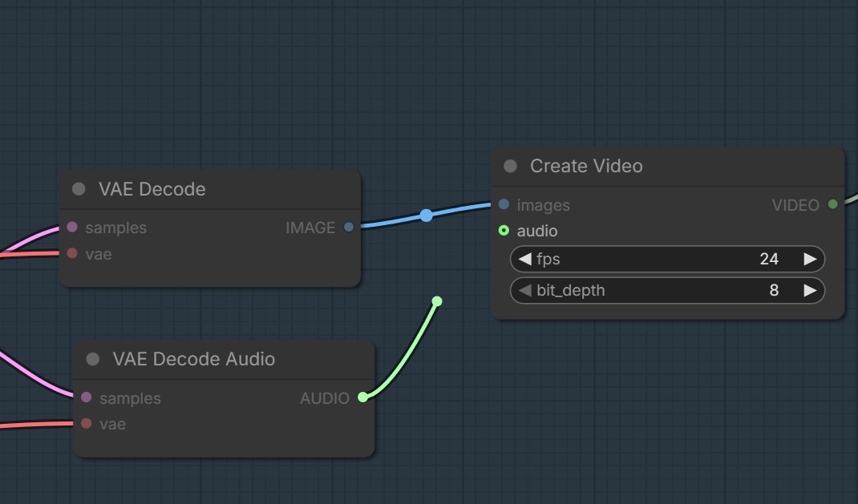Screen dimensions: 858x504
Task: Select the VAE Decode node title
Action: pyautogui.click(x=152, y=189)
